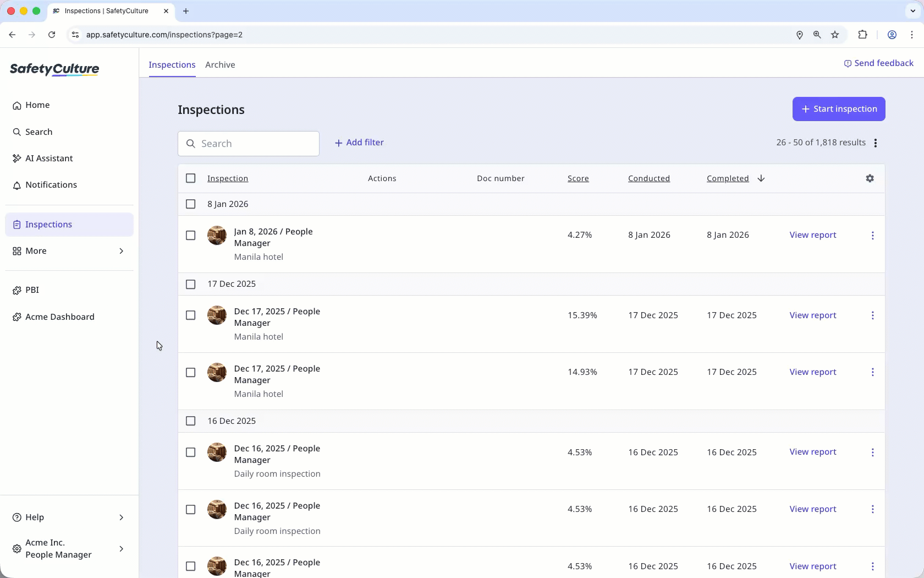Click avatar of 15.39% inspection row
Viewport: 924px width, 578px height.
click(x=217, y=315)
